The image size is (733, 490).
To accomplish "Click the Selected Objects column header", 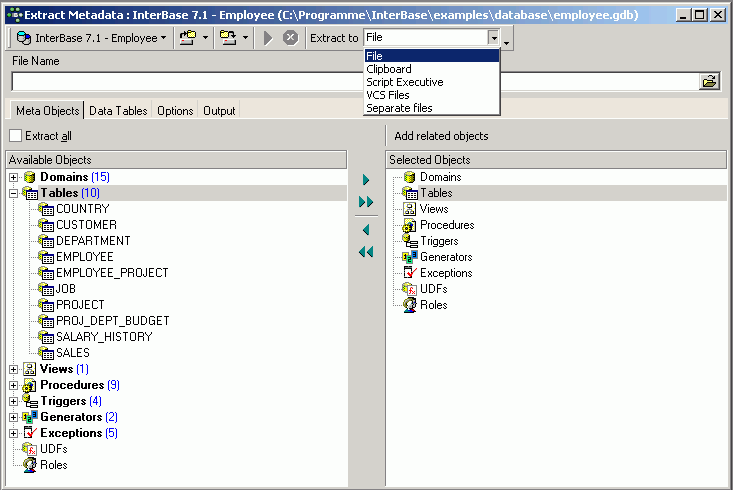I will (556, 160).
